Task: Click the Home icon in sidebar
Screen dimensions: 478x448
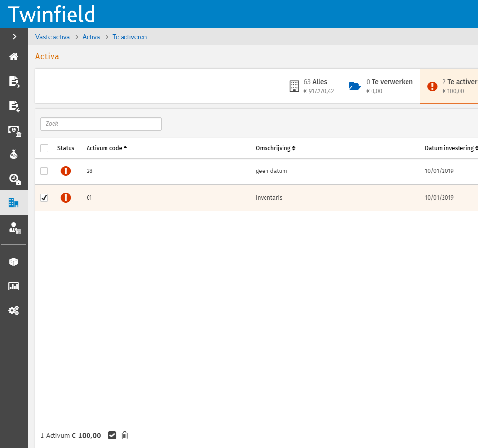Action: coord(14,57)
